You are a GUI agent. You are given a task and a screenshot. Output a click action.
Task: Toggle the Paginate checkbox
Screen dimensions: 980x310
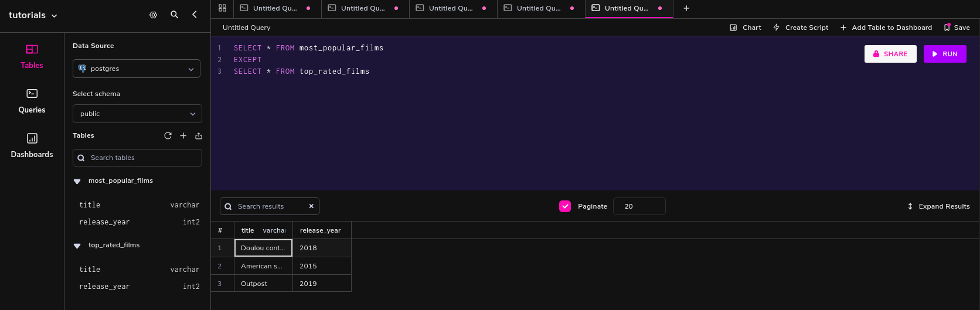click(565, 206)
